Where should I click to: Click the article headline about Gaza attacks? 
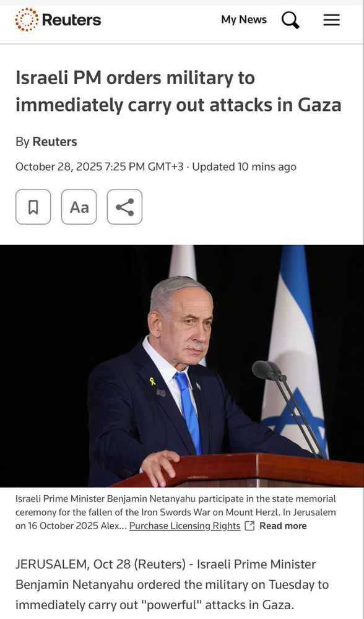[178, 92]
